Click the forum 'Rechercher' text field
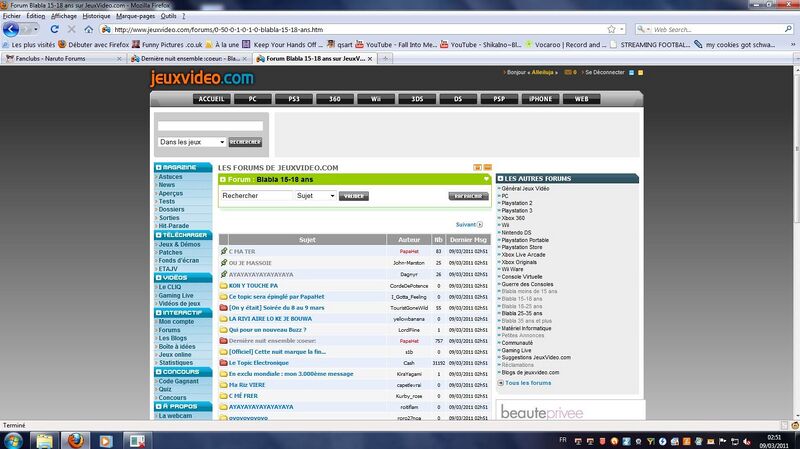This screenshot has width=800, height=449. click(256, 196)
